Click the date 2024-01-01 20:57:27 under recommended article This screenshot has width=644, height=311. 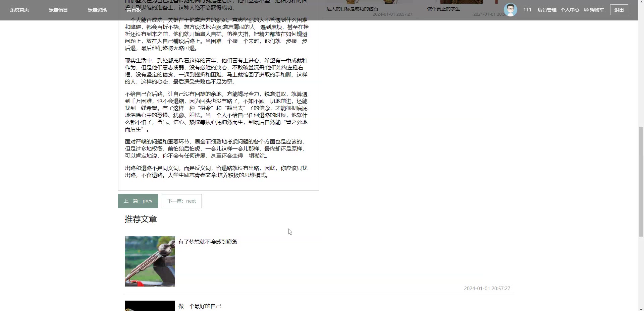click(x=487, y=289)
